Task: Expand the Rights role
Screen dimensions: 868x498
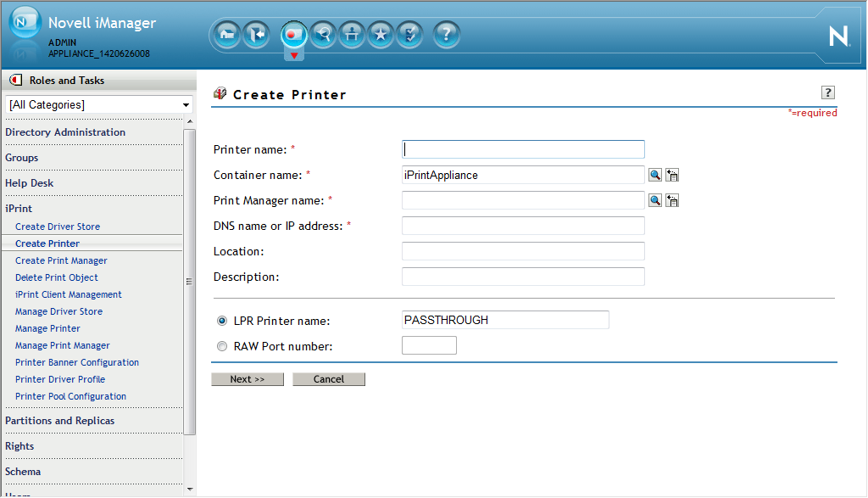Action: click(19, 446)
